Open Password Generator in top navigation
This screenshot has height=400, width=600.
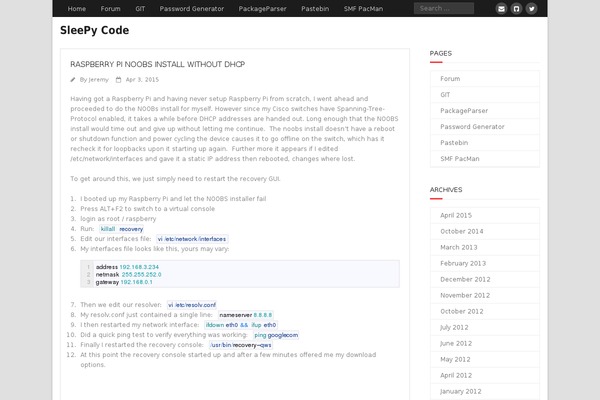tap(192, 8)
